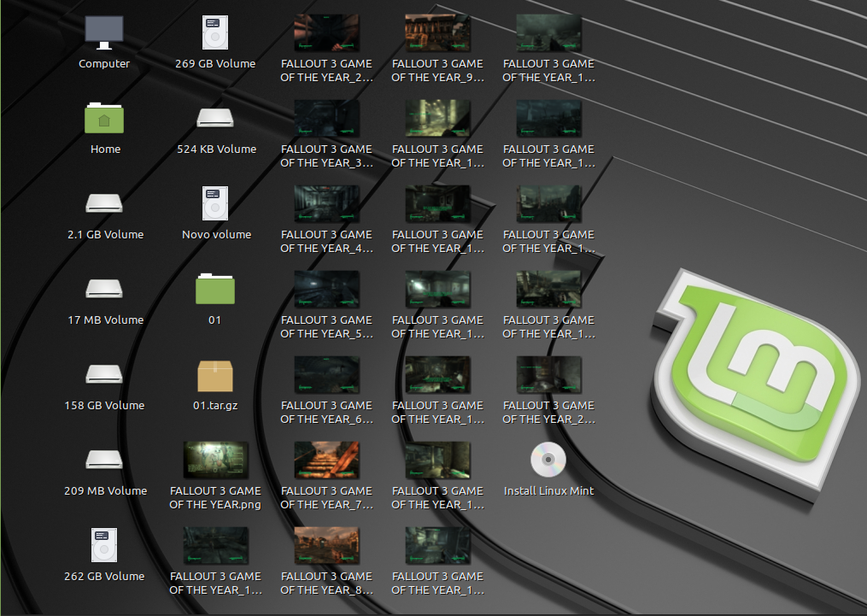Click the 262 GB Volume disk icon
Image resolution: width=867 pixels, height=616 pixels.
(x=104, y=545)
